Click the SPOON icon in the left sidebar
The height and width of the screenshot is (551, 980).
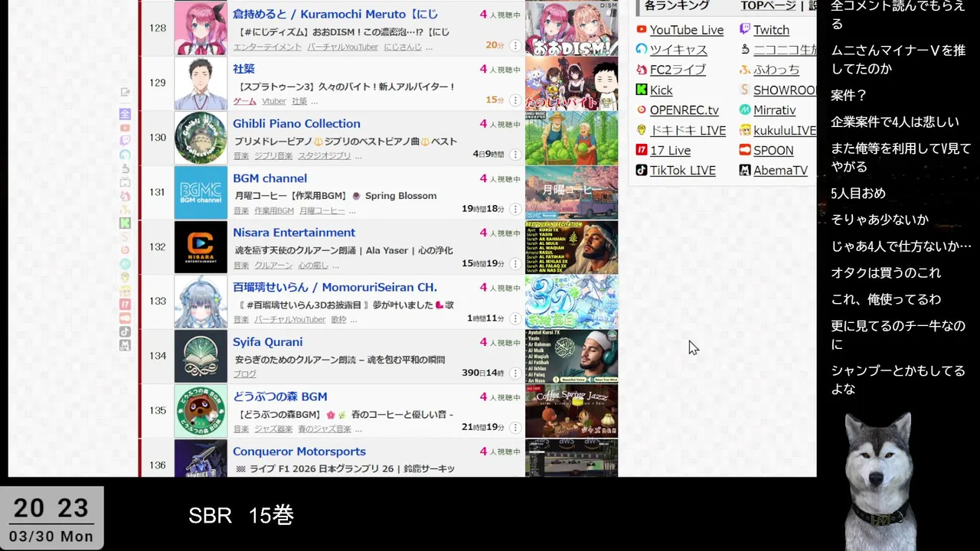click(125, 318)
